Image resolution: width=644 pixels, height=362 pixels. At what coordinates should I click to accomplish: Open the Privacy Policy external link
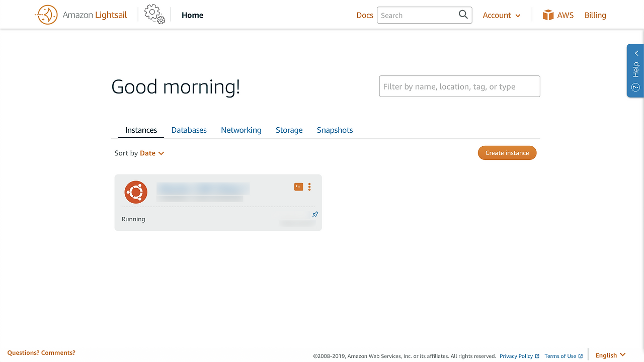(x=519, y=356)
